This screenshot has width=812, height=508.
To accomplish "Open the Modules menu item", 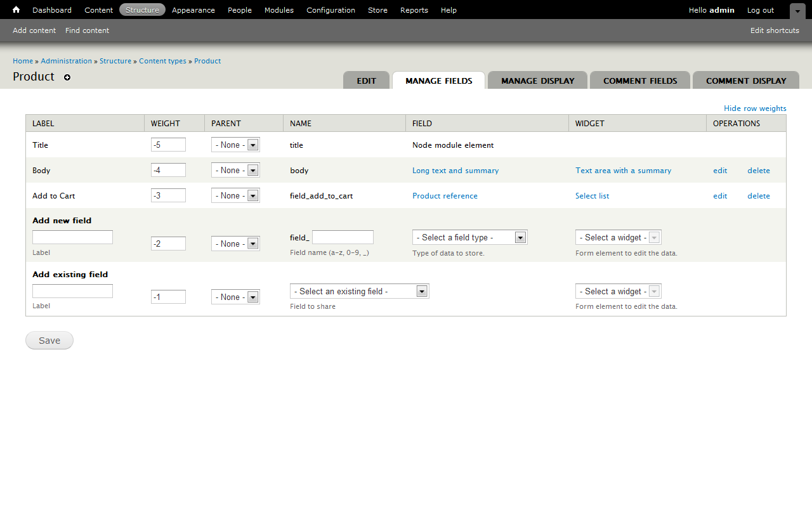I will tap(278, 10).
